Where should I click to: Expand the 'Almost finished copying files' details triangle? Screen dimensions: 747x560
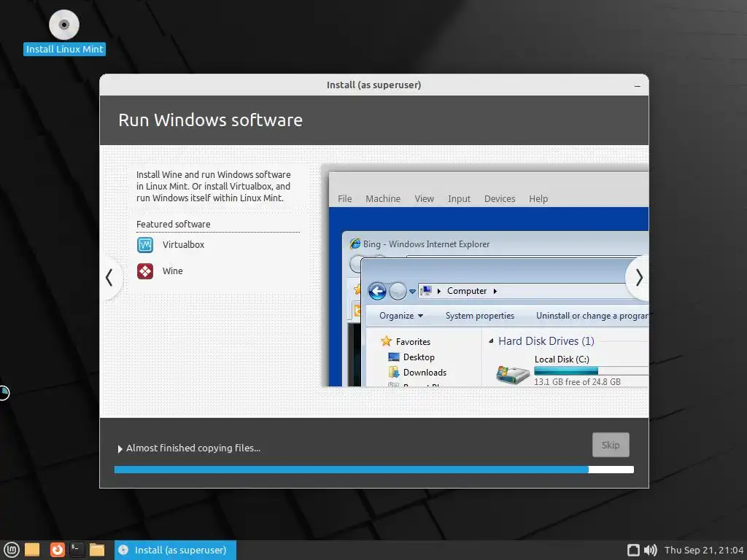coord(120,448)
